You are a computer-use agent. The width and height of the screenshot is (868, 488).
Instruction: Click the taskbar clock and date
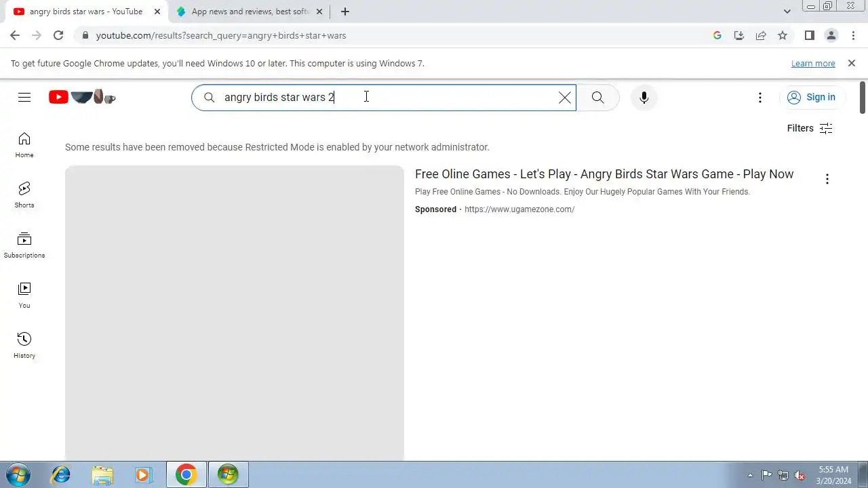tap(833, 475)
